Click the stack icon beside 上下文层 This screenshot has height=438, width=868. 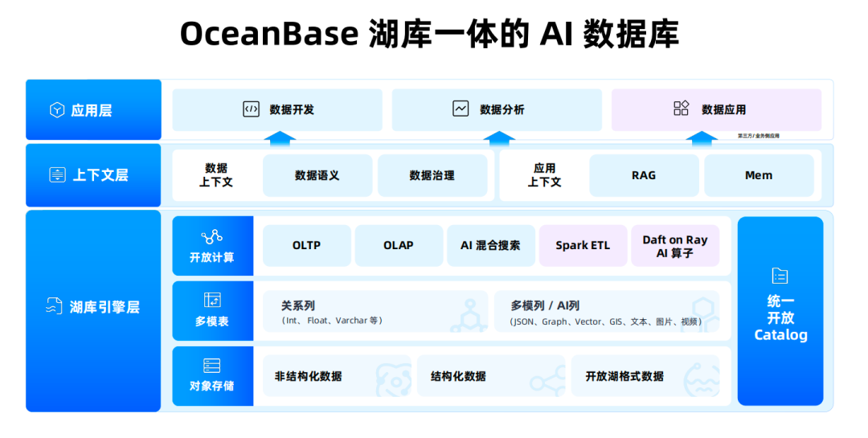[58, 175]
